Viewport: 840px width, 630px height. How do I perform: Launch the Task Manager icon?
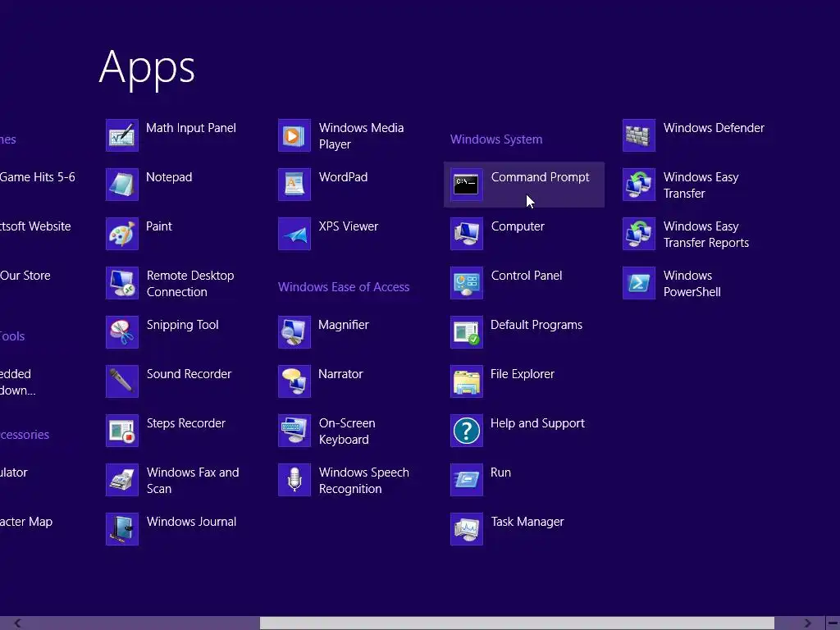pyautogui.click(x=467, y=530)
